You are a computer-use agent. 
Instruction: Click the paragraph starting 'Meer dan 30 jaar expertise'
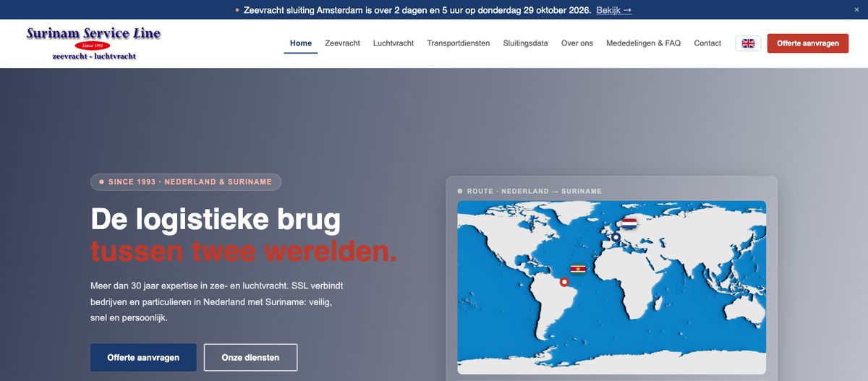pyautogui.click(x=217, y=301)
